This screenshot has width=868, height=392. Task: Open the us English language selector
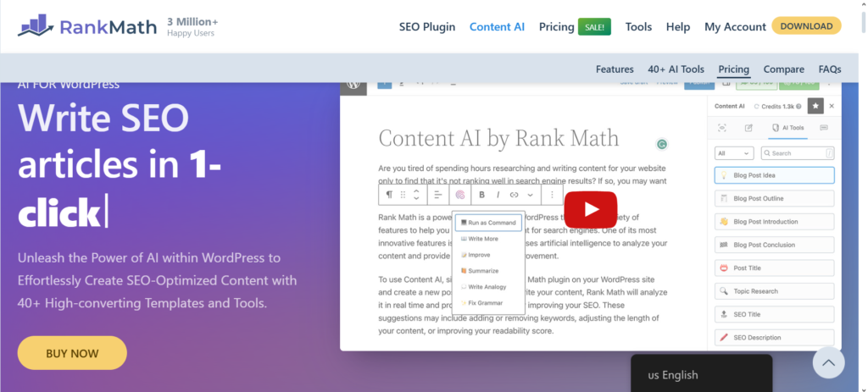tap(701, 373)
